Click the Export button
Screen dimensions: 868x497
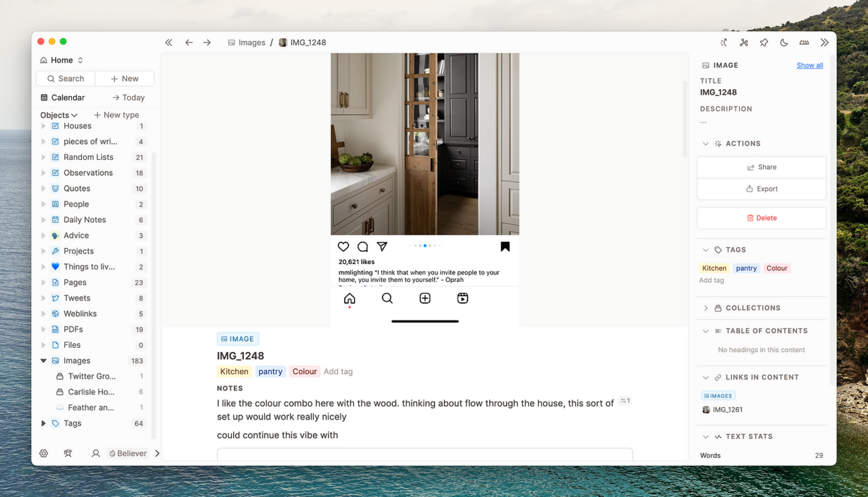point(761,189)
